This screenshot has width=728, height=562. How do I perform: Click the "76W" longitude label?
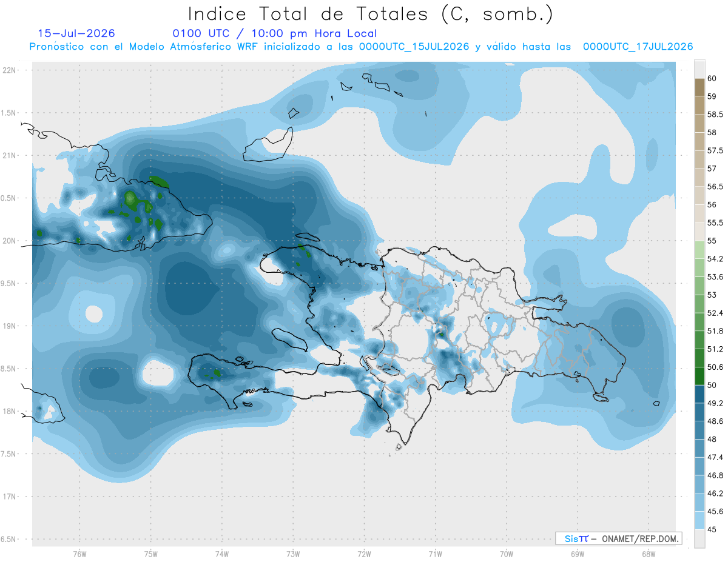click(x=79, y=554)
